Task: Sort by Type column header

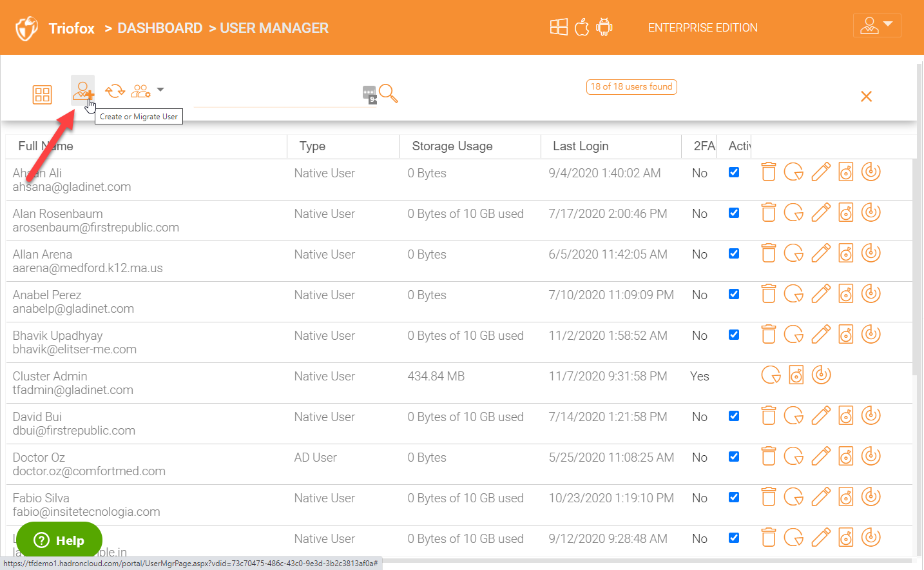Action: pyautogui.click(x=313, y=146)
